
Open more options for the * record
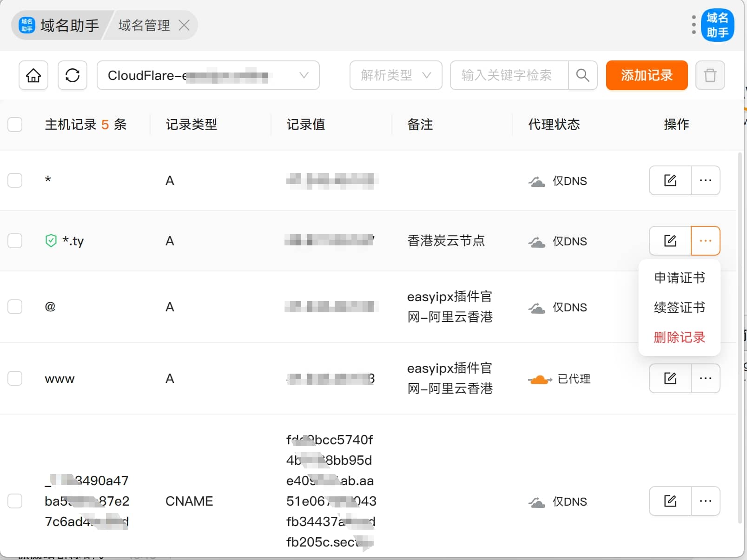[x=705, y=180]
